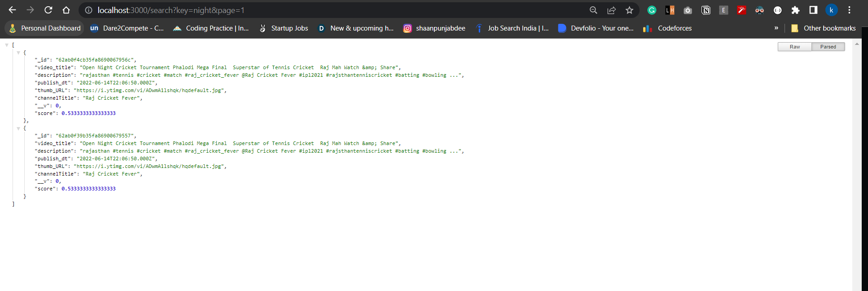Viewport: 868px width, 291px height.
Task: Open the Personal Dashboard bookmark
Action: [x=44, y=28]
